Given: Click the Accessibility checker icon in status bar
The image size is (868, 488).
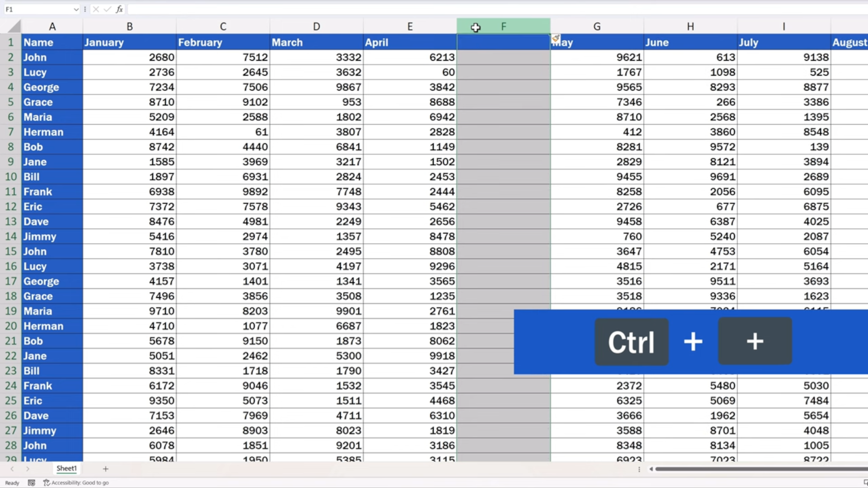Looking at the screenshot, I should coord(46,483).
